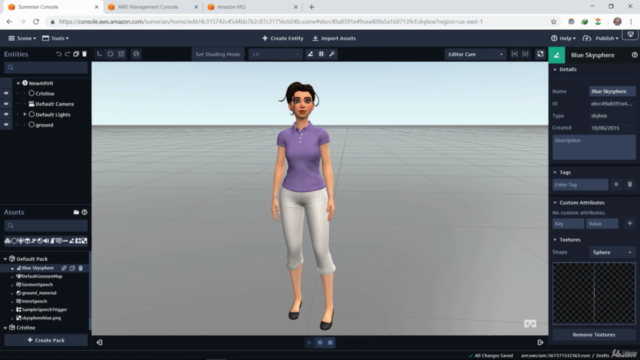
Task: Hide the Cristine entity
Action: 6,93
